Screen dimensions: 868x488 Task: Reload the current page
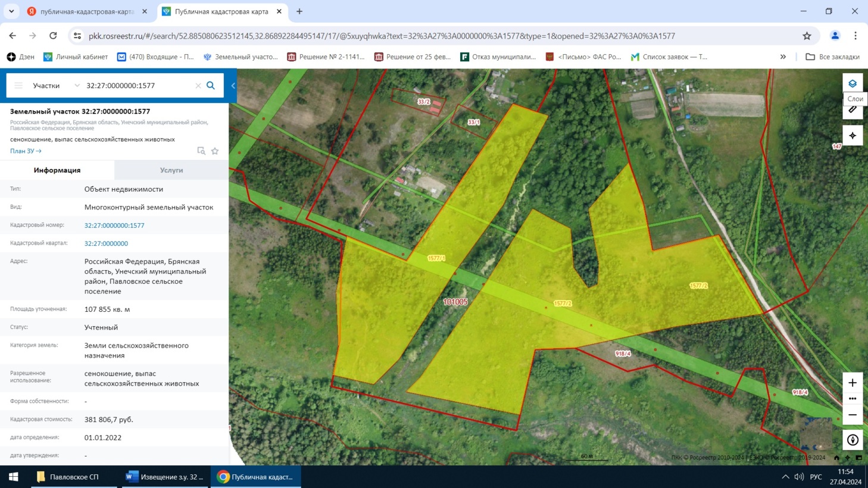[x=53, y=36]
